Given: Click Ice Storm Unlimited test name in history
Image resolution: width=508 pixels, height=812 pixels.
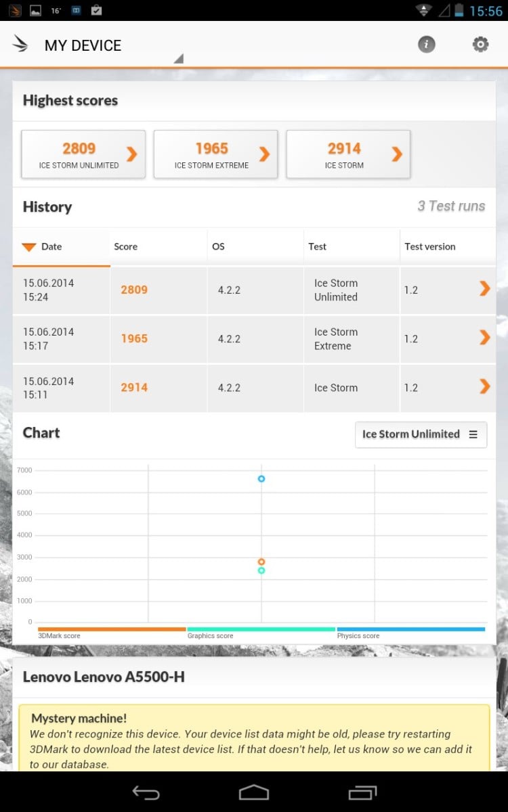Looking at the screenshot, I should point(336,290).
